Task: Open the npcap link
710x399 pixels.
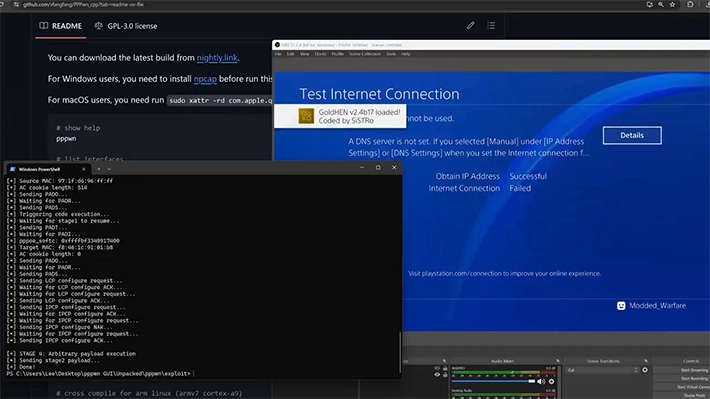Action: (x=205, y=79)
